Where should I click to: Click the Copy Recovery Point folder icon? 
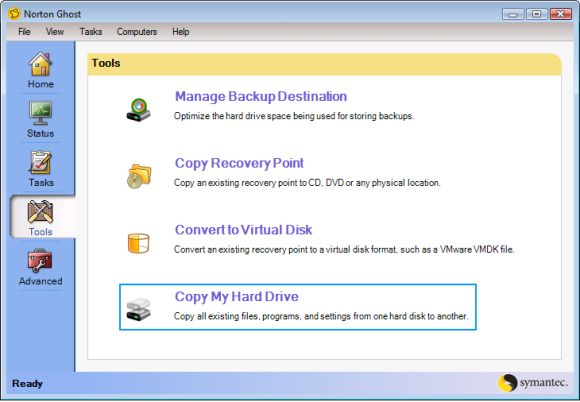[139, 176]
